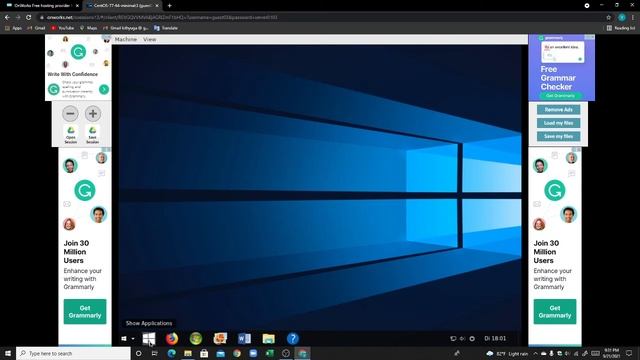Open the Translate bookmark
This screenshot has height=360, width=640.
pos(166,28)
